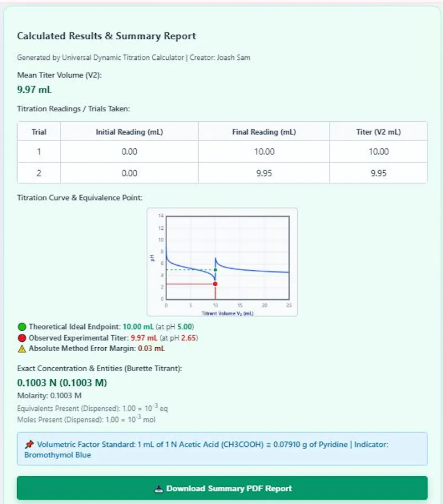Click the download icon on the PDF button
The width and height of the screenshot is (443, 504).
pos(159,489)
